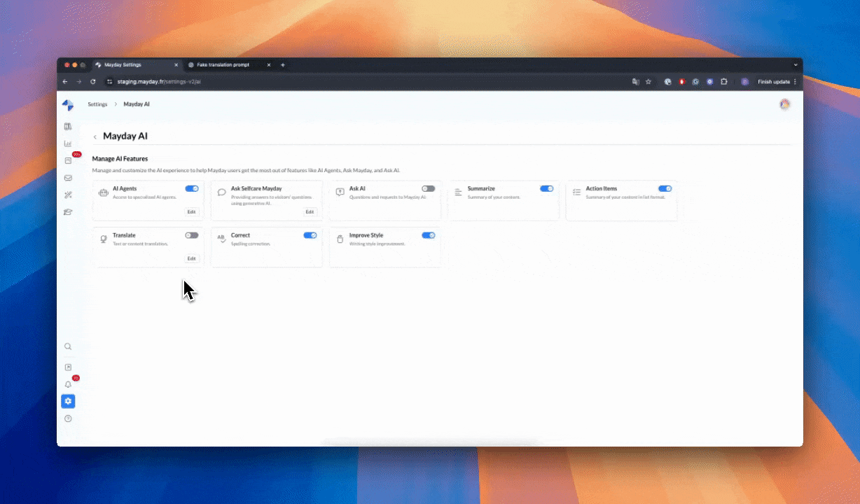This screenshot has height=504, width=860.
Task: Go to Settings in the breadcrumb
Action: tap(97, 104)
